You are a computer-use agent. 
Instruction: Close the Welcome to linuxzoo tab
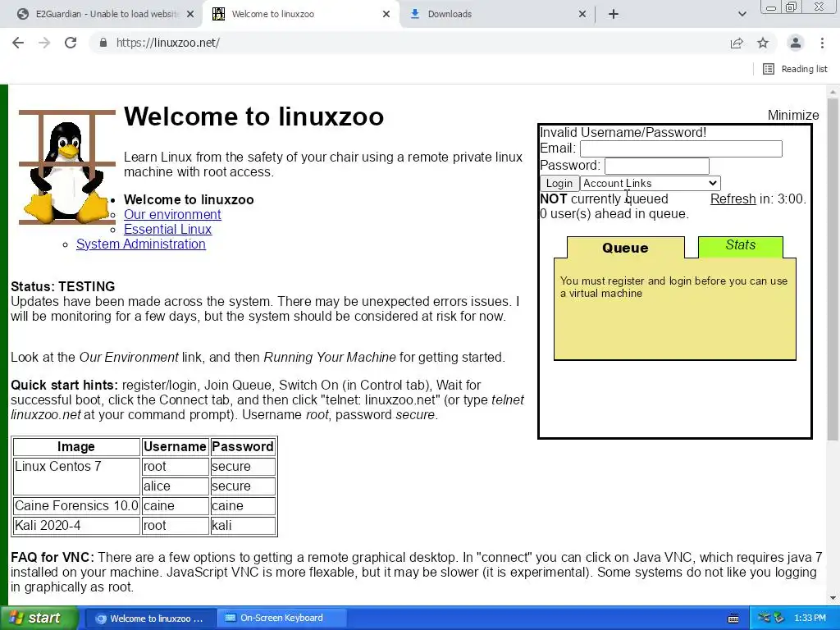(386, 14)
